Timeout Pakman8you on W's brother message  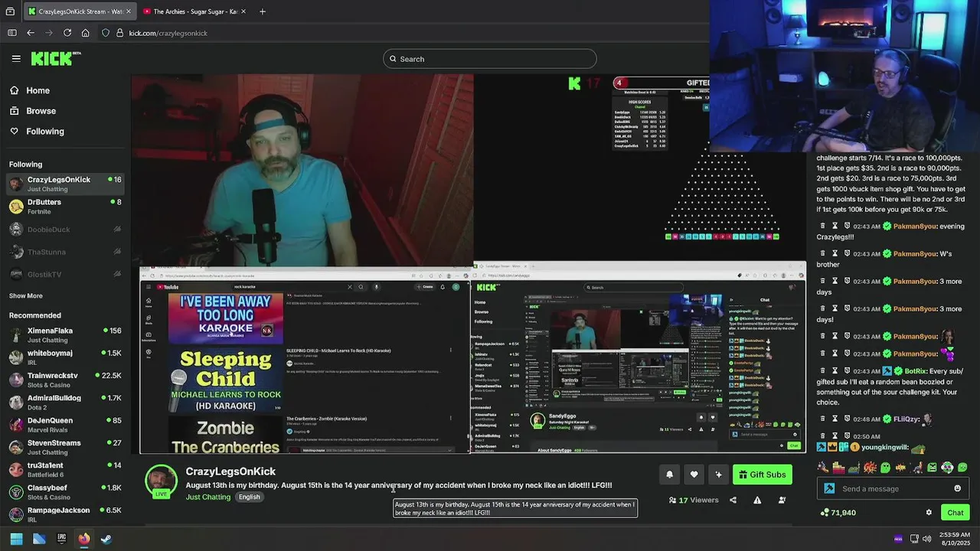(835, 254)
